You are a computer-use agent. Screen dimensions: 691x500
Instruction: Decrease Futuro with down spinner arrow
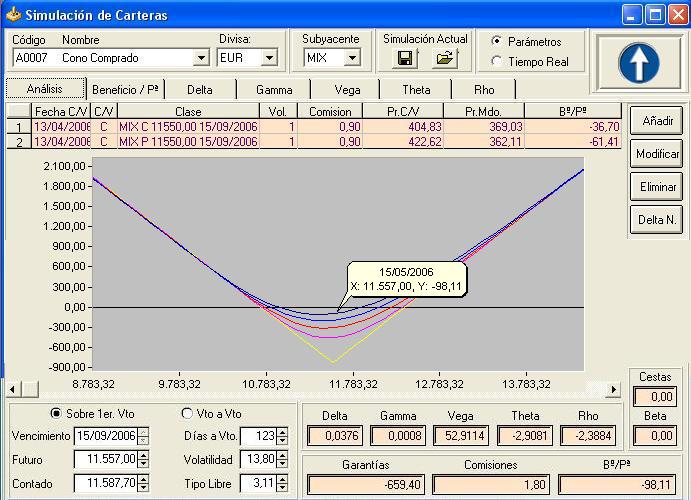pos(143,463)
